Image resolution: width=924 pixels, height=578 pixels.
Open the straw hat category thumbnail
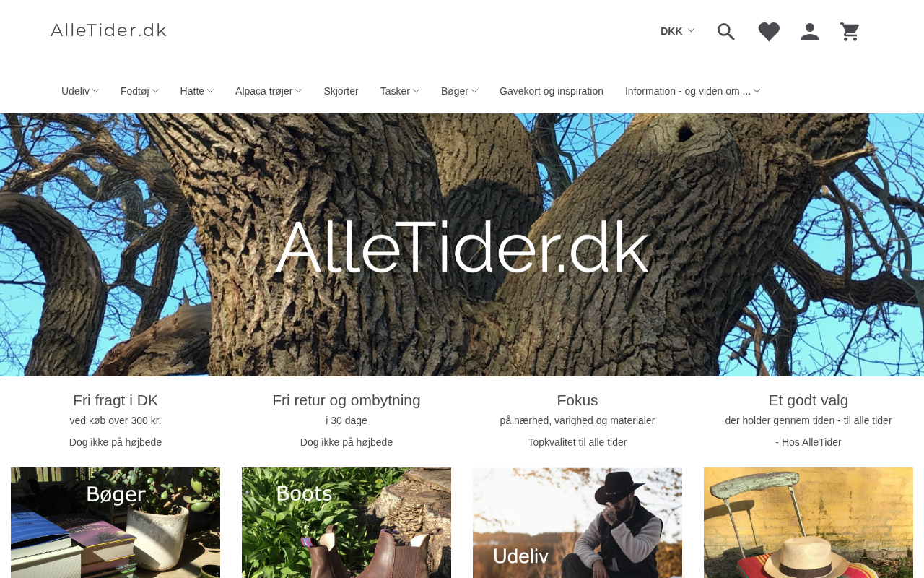point(808,522)
